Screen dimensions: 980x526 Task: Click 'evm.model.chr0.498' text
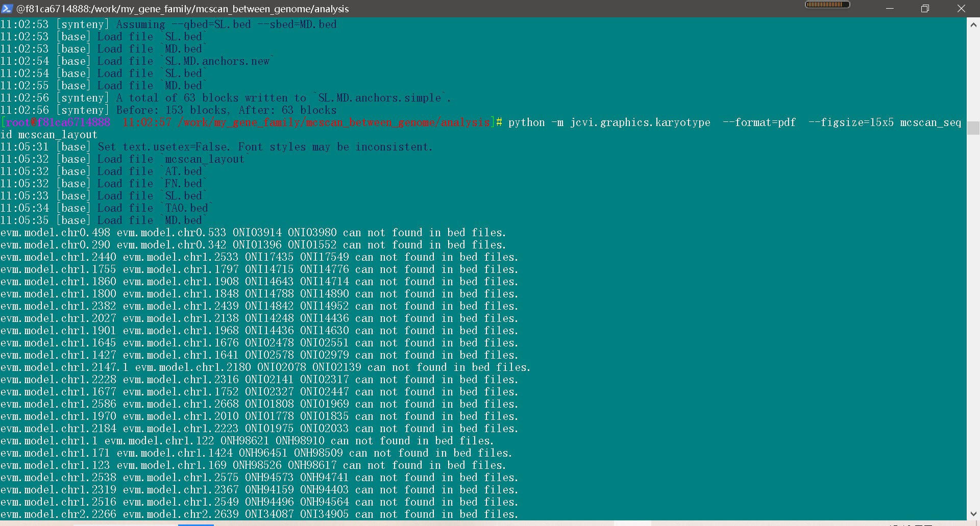pos(55,233)
